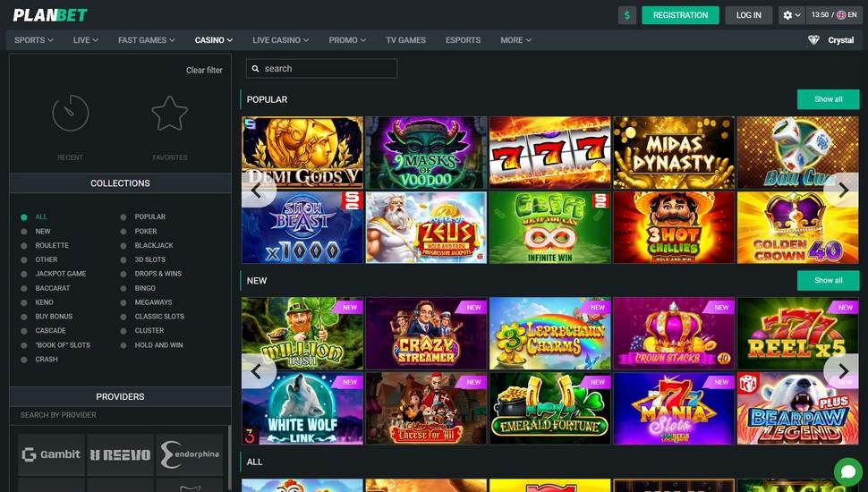Open Golden Crown 40 game

(x=797, y=227)
